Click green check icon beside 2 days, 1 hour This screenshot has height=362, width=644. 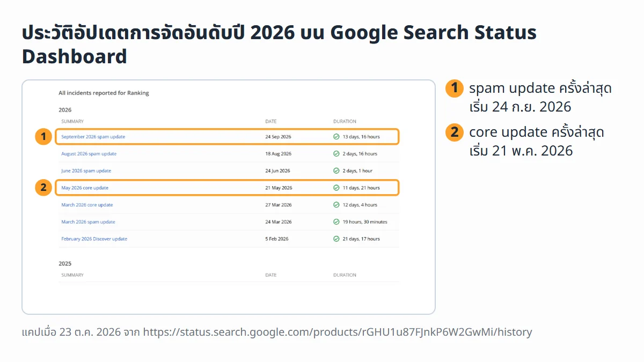click(x=336, y=171)
